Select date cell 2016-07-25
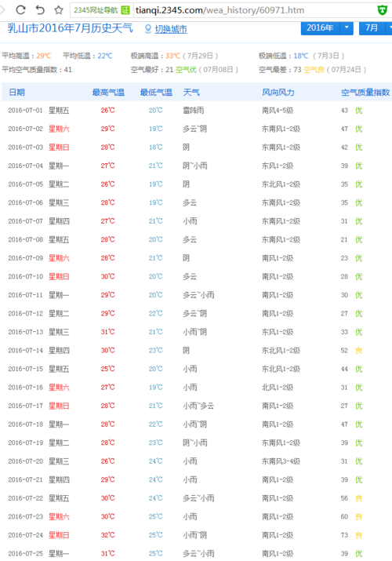 pos(25,554)
